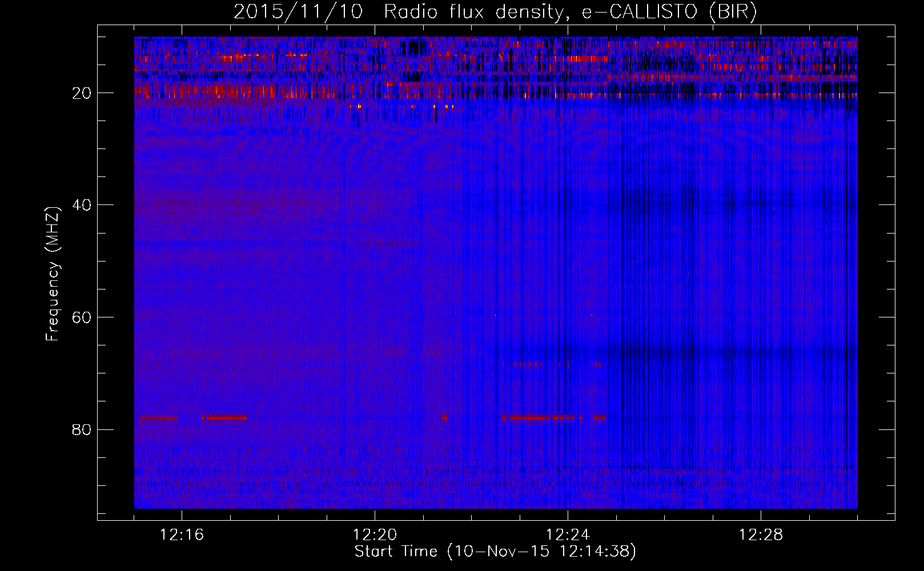Click the '12:24' time tick label
The image size is (924, 571).
(x=568, y=535)
